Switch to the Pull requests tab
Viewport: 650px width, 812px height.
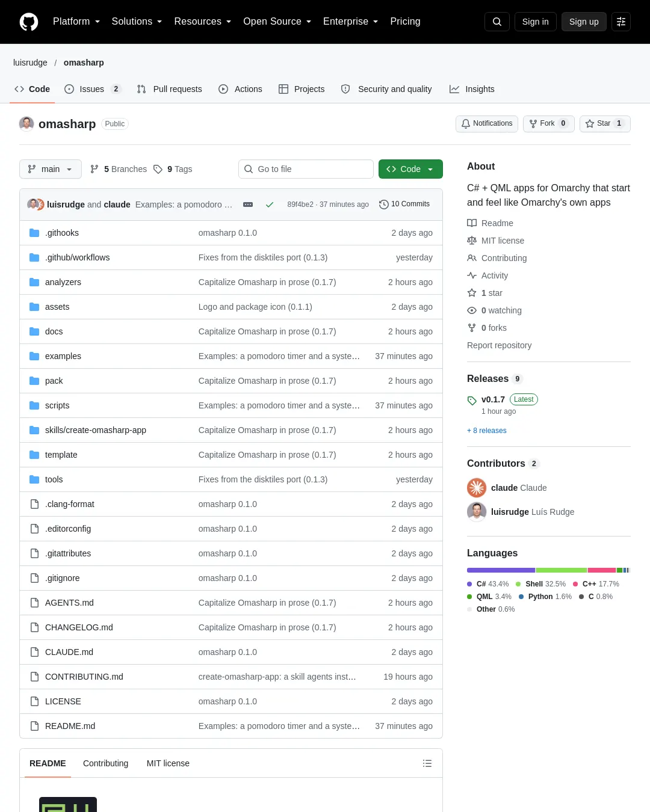pos(170,89)
